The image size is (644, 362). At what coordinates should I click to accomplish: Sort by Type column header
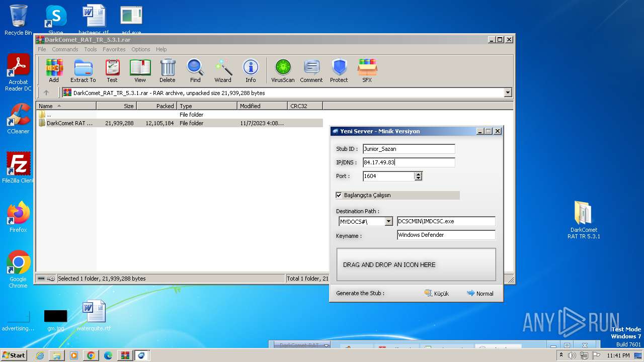click(x=207, y=106)
